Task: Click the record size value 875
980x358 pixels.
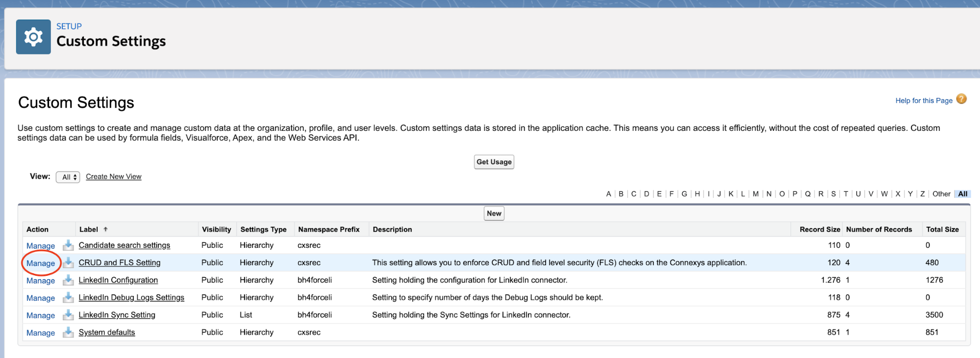Action: (x=834, y=315)
